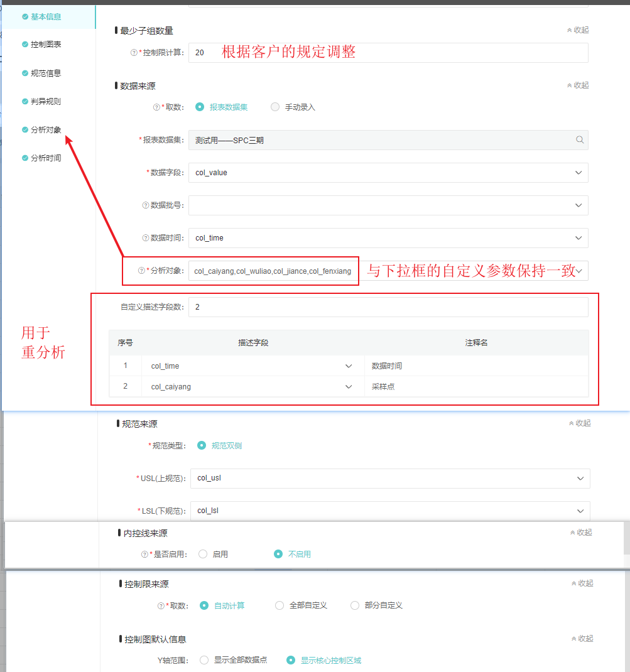
Task: Open 数据字段 dropdown showing col_value
Action: [x=388, y=173]
